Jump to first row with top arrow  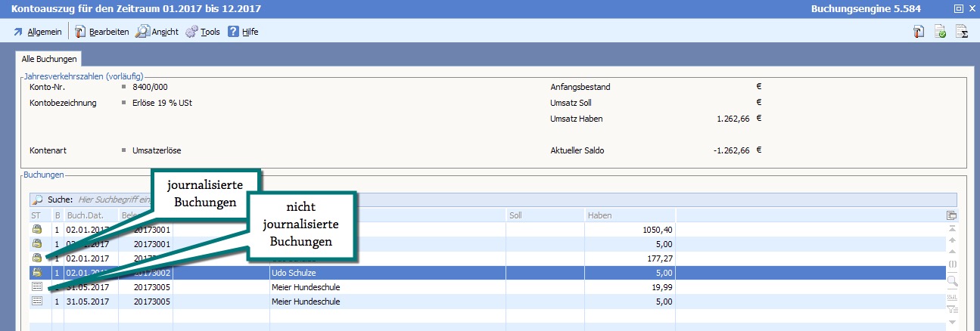[952, 228]
